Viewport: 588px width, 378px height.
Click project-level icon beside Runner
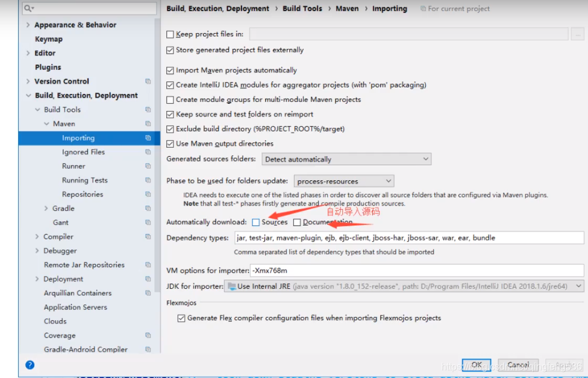pos(148,166)
